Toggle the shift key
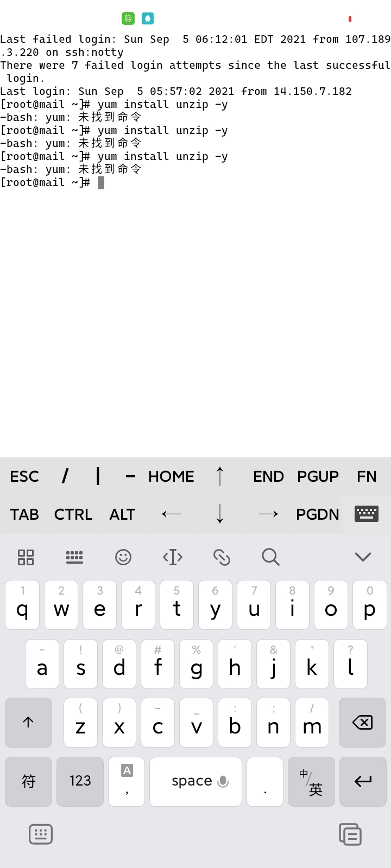 (28, 723)
